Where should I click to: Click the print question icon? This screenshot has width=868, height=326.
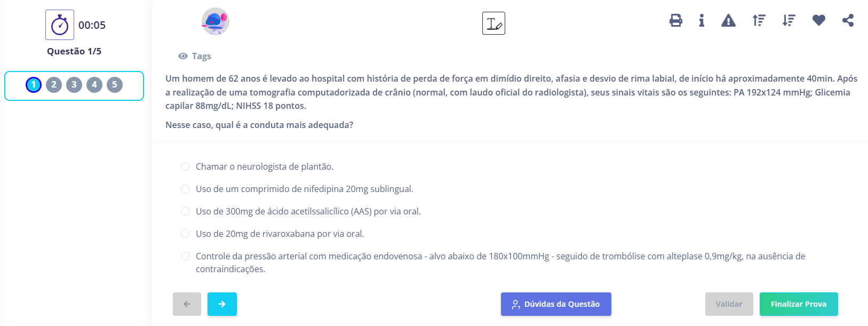tap(675, 20)
